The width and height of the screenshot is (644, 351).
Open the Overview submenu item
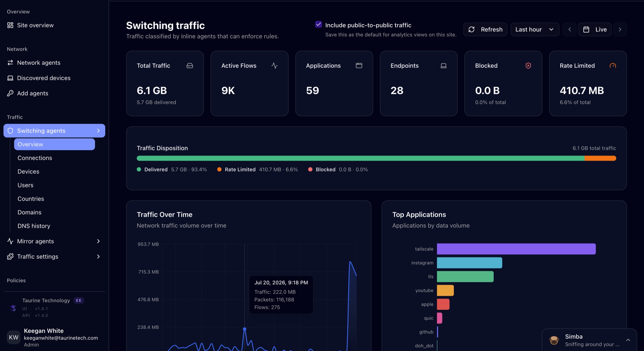click(54, 144)
